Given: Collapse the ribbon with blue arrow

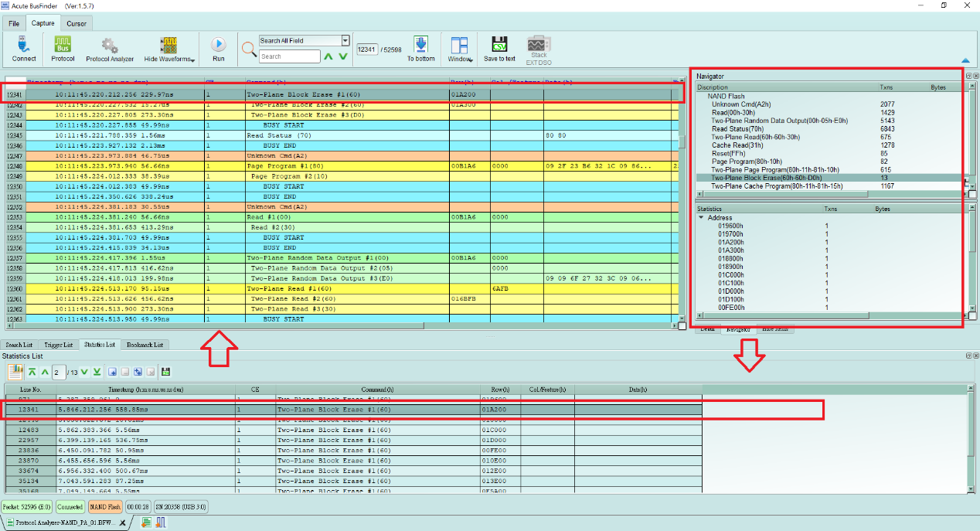Looking at the screenshot, I should [965, 60].
